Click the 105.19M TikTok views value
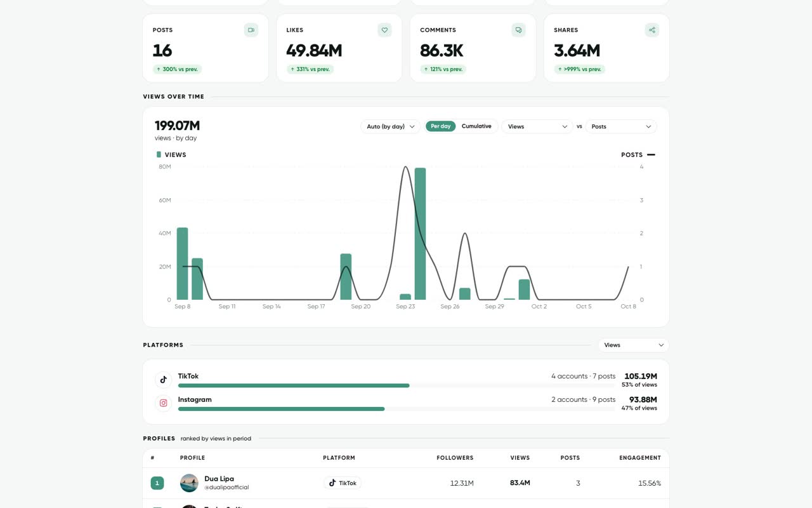 tap(641, 376)
